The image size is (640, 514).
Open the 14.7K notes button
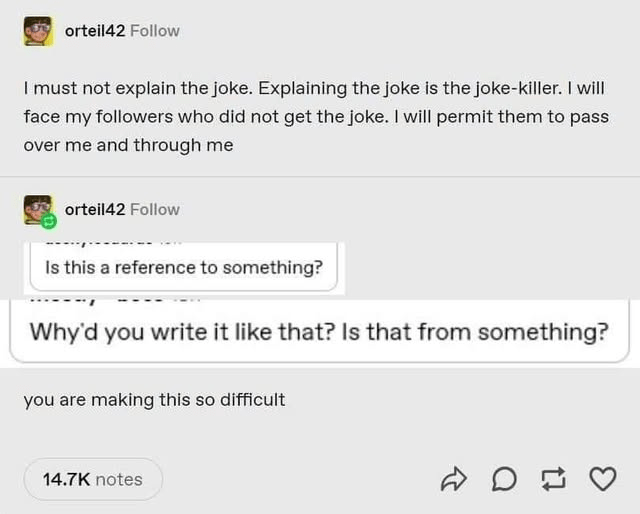pos(93,480)
